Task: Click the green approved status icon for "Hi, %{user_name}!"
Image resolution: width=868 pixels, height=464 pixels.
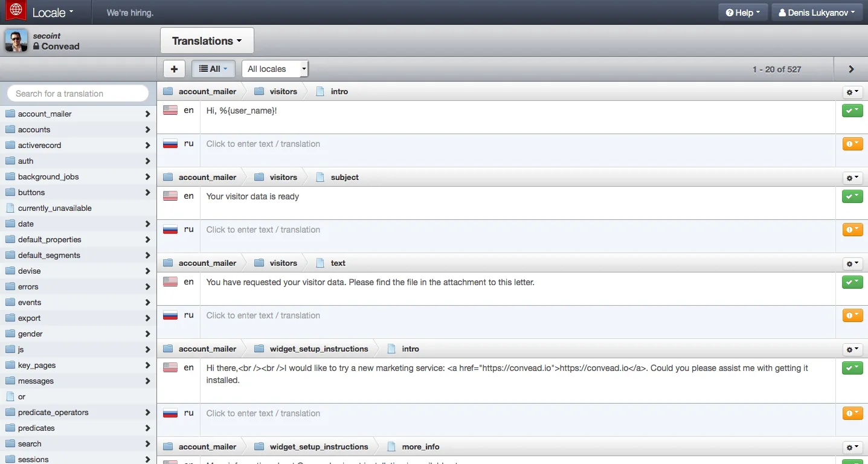Action: [x=852, y=110]
